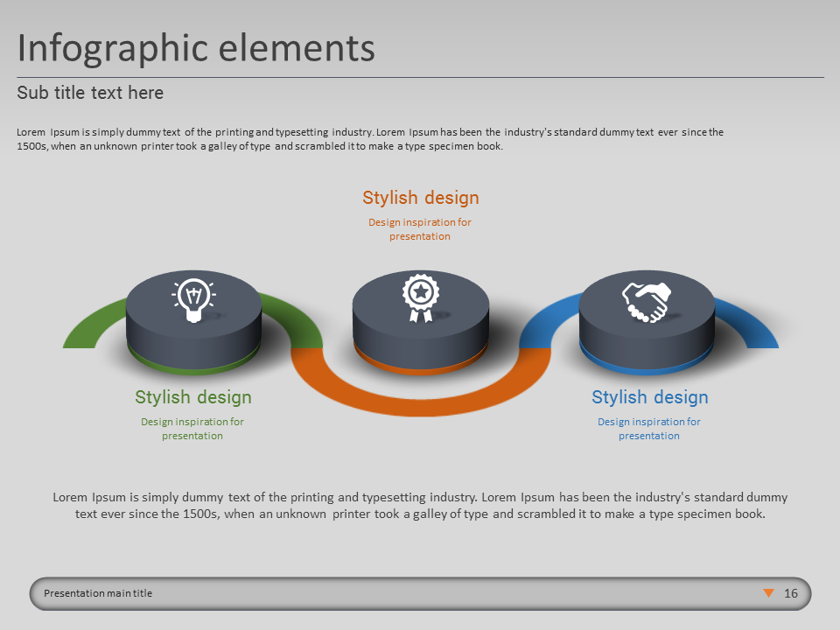Click the handshake icon on the right cylinder
This screenshot has height=630, width=840.
pyautogui.click(x=646, y=301)
